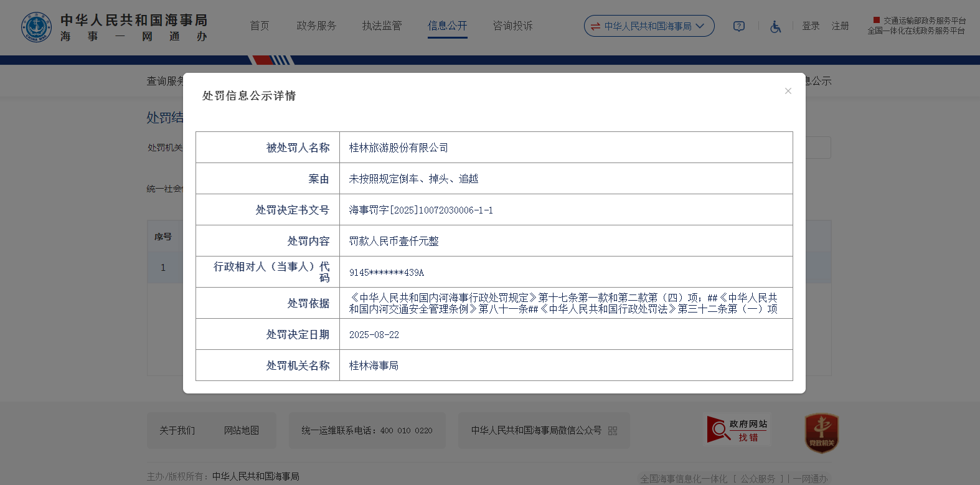Click the 交通运输部政务服务平台 link
The image size is (980, 485).
(924, 21)
